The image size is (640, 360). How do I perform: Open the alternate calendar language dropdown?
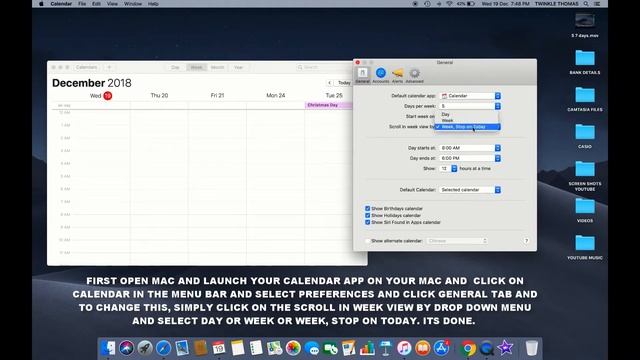pyautogui.click(x=457, y=241)
